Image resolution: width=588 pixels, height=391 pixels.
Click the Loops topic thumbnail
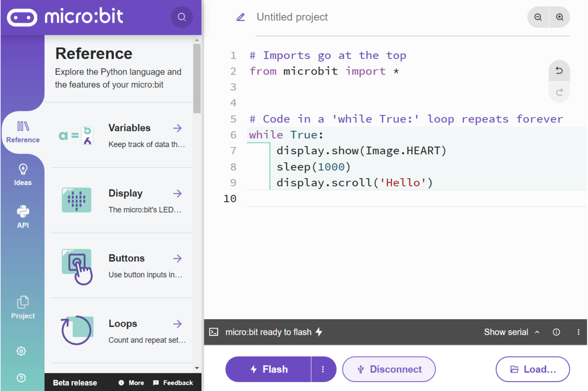pyautogui.click(x=77, y=330)
